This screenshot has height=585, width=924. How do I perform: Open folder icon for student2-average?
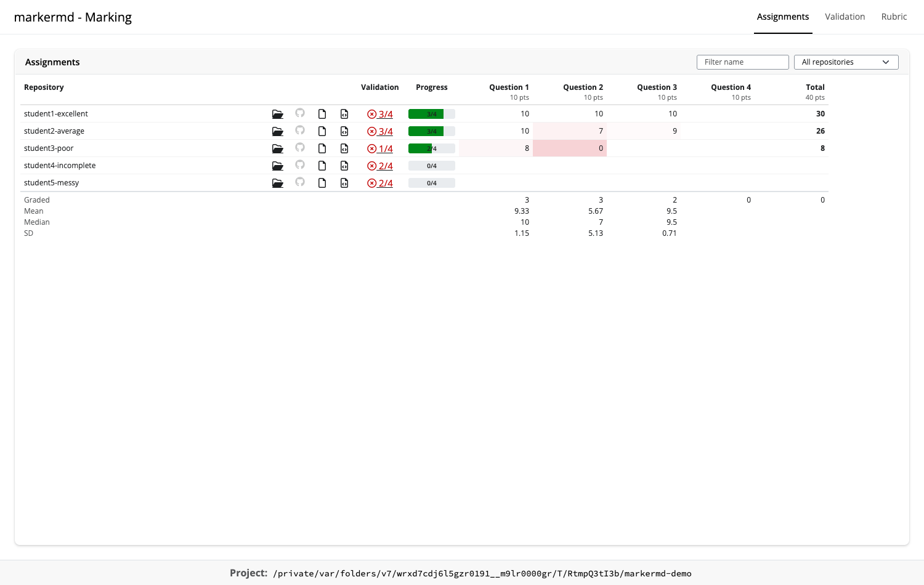pos(278,131)
